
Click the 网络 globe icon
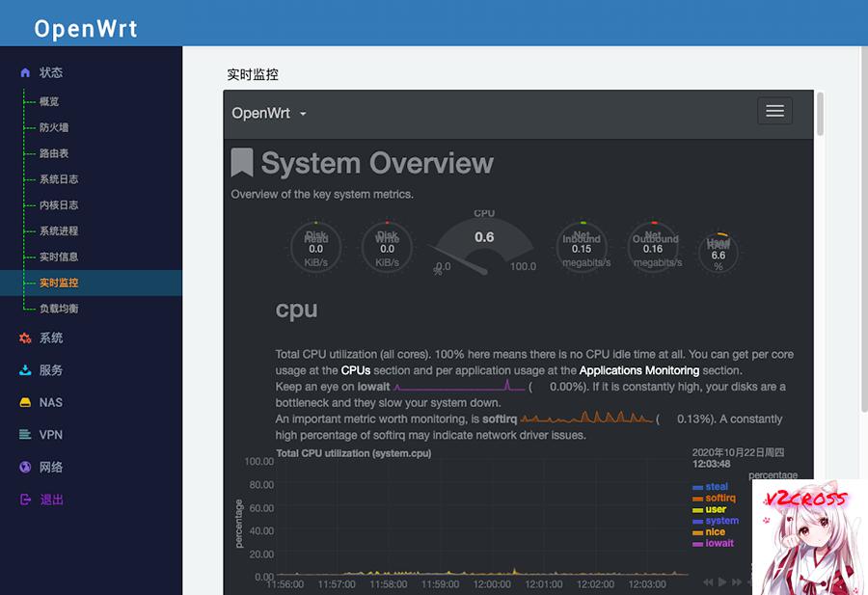coord(24,467)
